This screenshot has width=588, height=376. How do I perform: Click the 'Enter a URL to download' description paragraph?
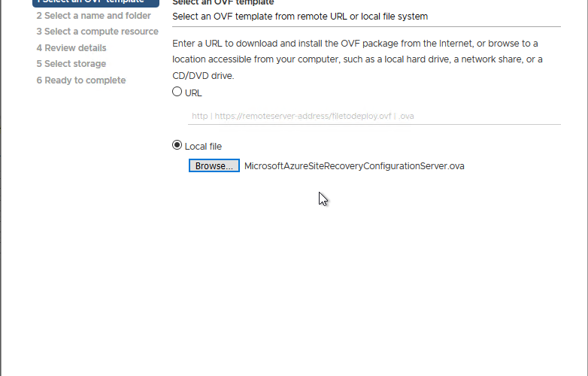point(357,59)
